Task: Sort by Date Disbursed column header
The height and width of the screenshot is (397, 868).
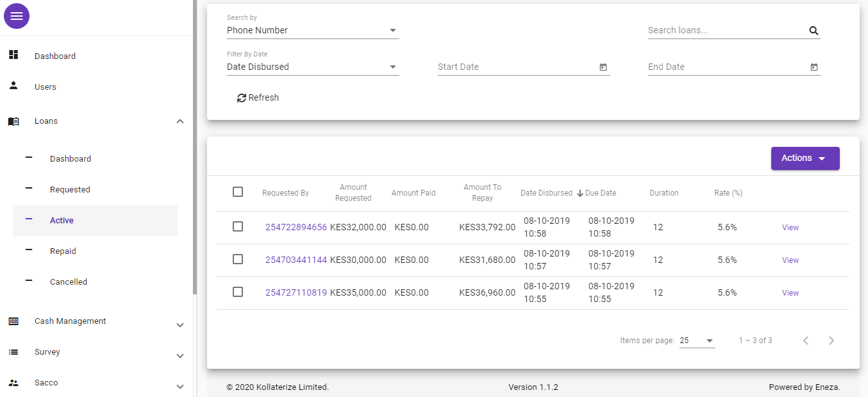Action: tap(546, 193)
